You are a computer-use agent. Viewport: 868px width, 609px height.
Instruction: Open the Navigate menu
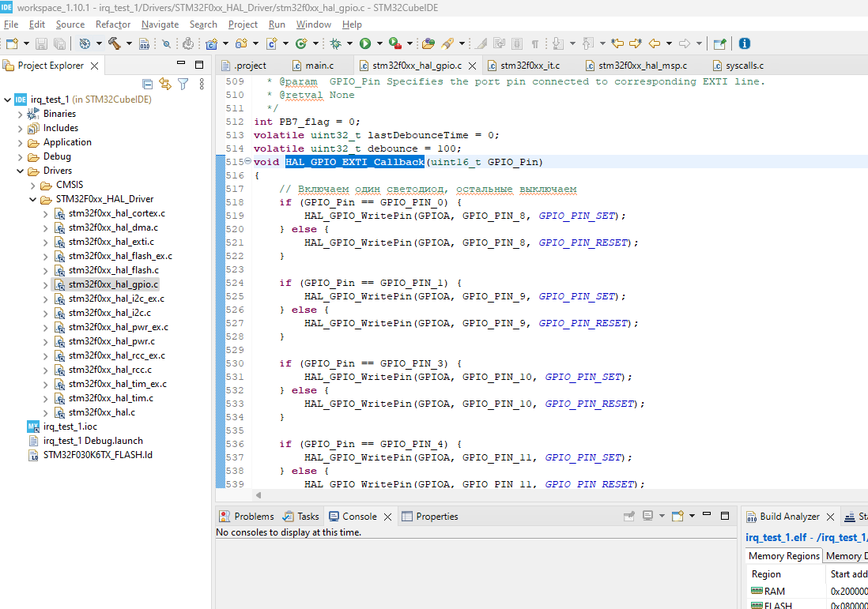point(160,24)
